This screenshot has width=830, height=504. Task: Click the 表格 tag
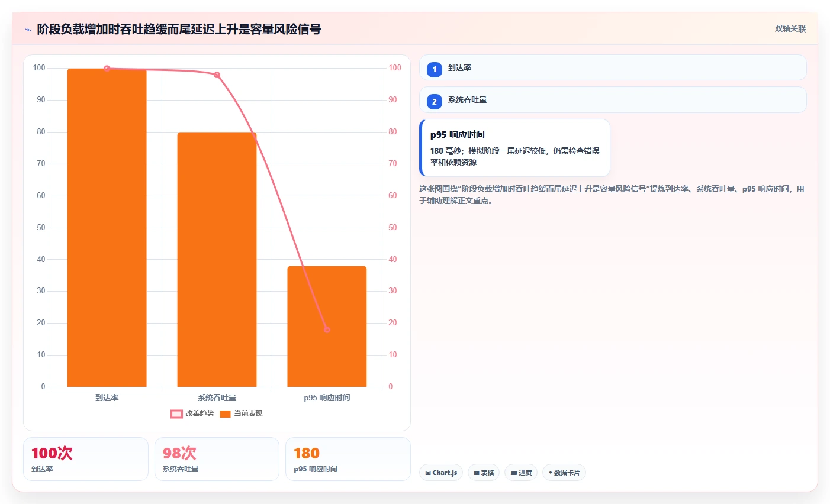[x=484, y=473]
